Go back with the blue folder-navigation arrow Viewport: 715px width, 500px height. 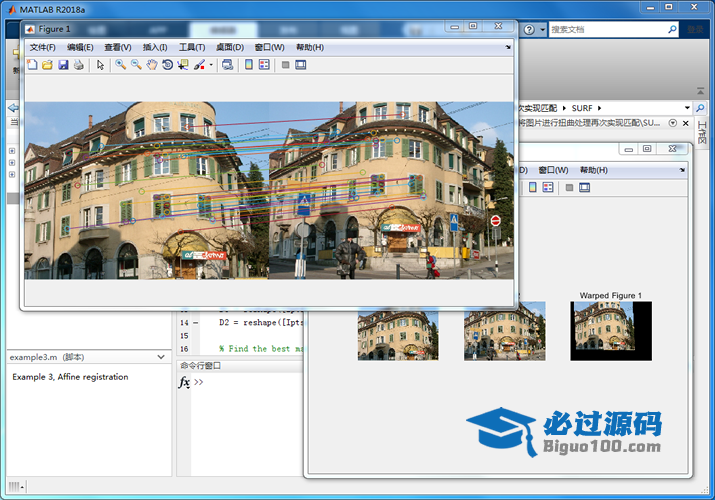(x=13, y=108)
